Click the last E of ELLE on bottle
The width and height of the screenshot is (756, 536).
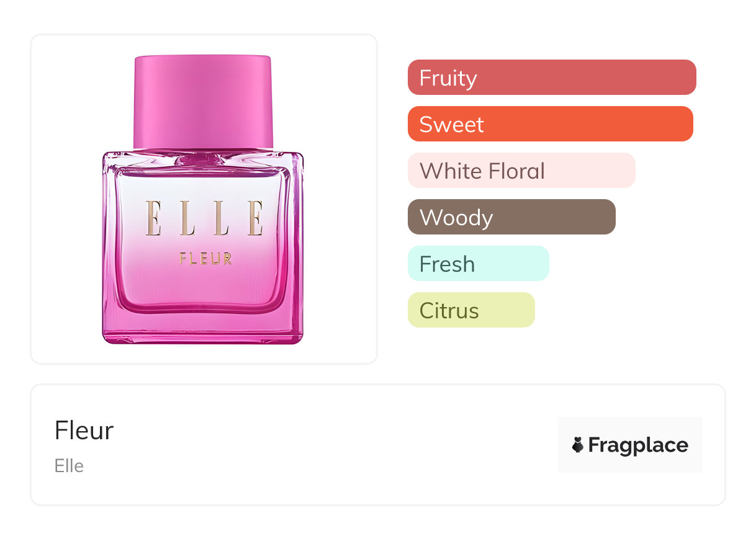(255, 218)
